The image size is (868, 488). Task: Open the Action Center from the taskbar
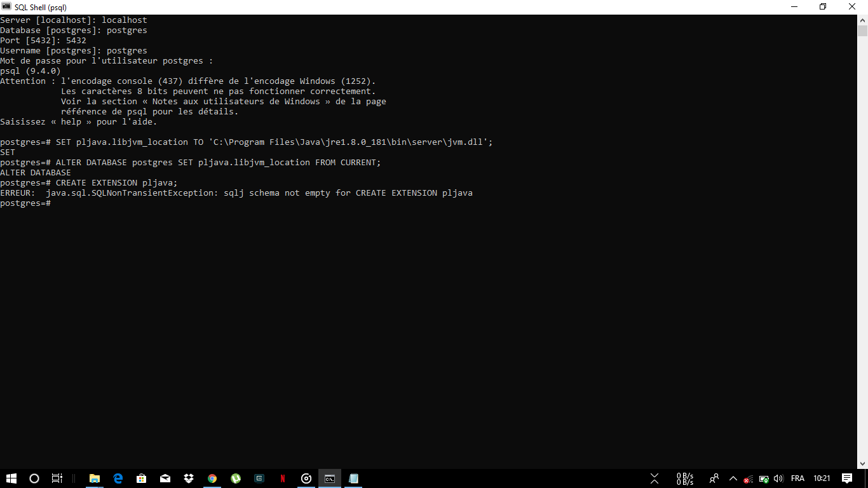pyautogui.click(x=847, y=478)
